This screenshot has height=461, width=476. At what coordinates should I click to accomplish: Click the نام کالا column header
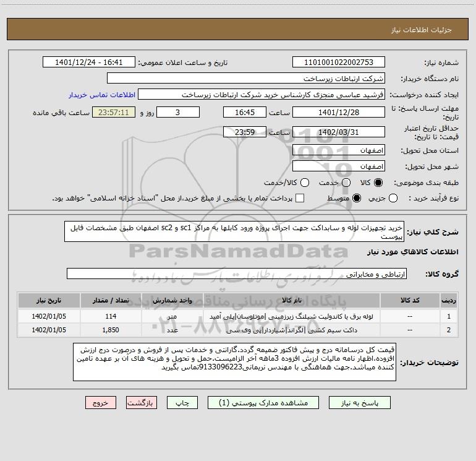tap(291, 300)
